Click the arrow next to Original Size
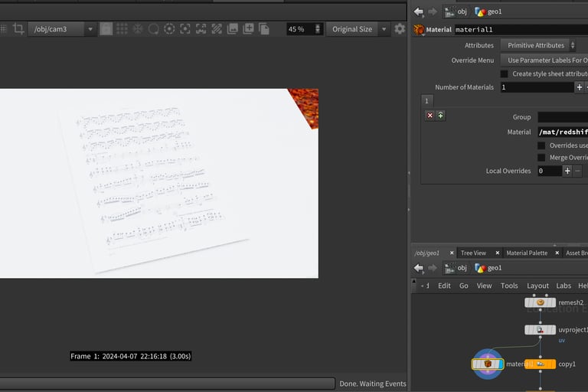The image size is (588, 392). pyautogui.click(x=384, y=29)
